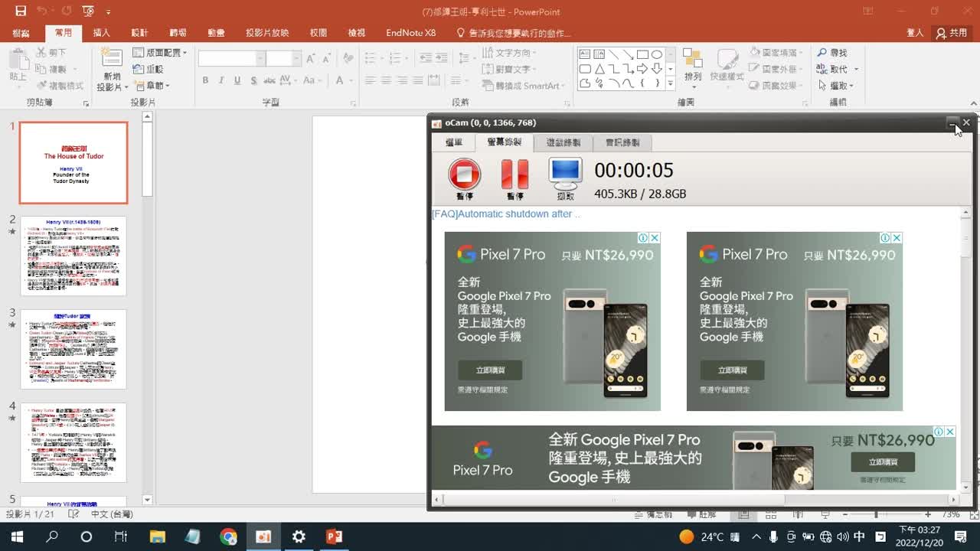Open the File tab in PowerPoint
Image resolution: width=980 pixels, height=551 pixels.
[x=21, y=33]
